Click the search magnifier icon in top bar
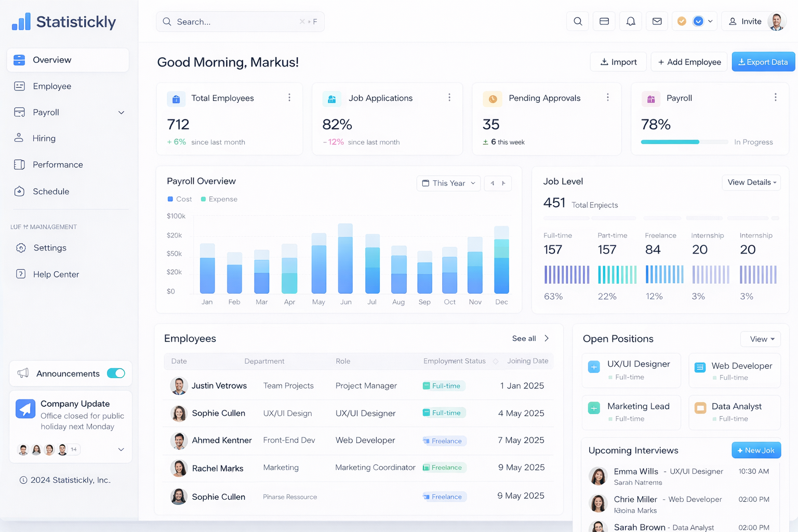 (x=577, y=21)
